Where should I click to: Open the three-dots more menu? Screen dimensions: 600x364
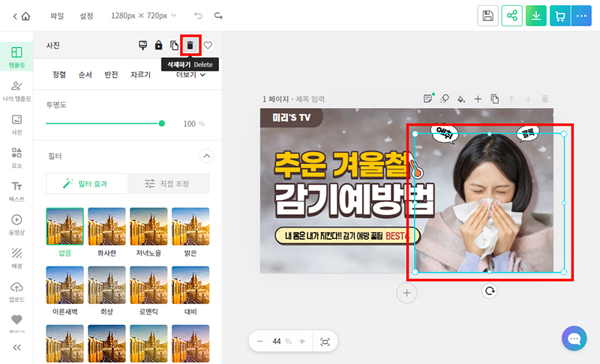[581, 16]
